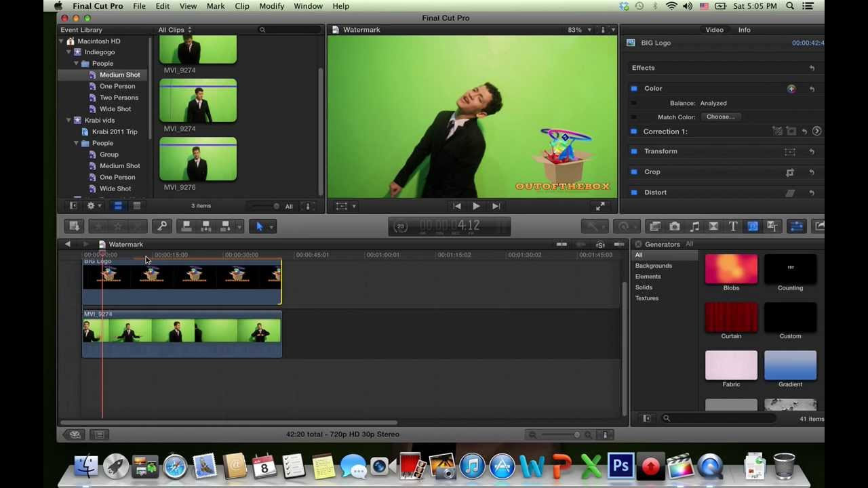Disable the Distort checkbox
The image size is (868, 488).
pyautogui.click(x=634, y=192)
